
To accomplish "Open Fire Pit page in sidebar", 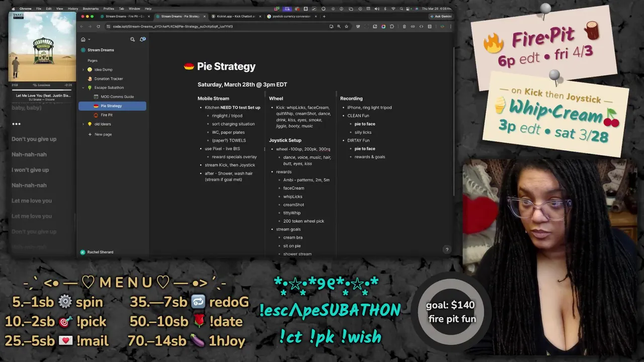I will click(107, 115).
